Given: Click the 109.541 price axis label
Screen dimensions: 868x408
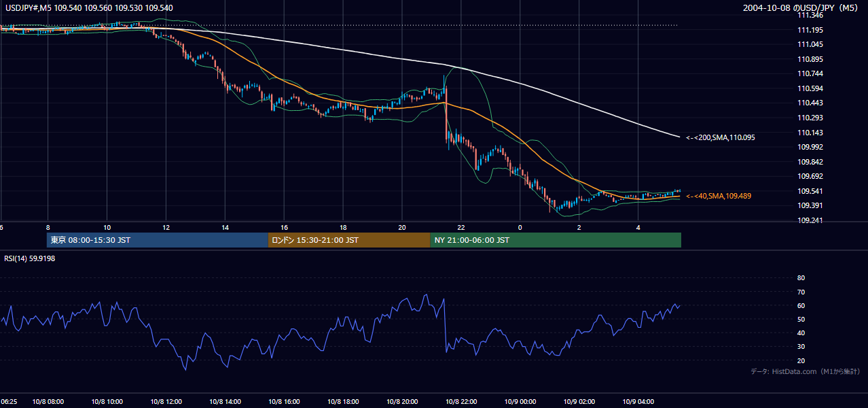Looking at the screenshot, I should point(810,191).
